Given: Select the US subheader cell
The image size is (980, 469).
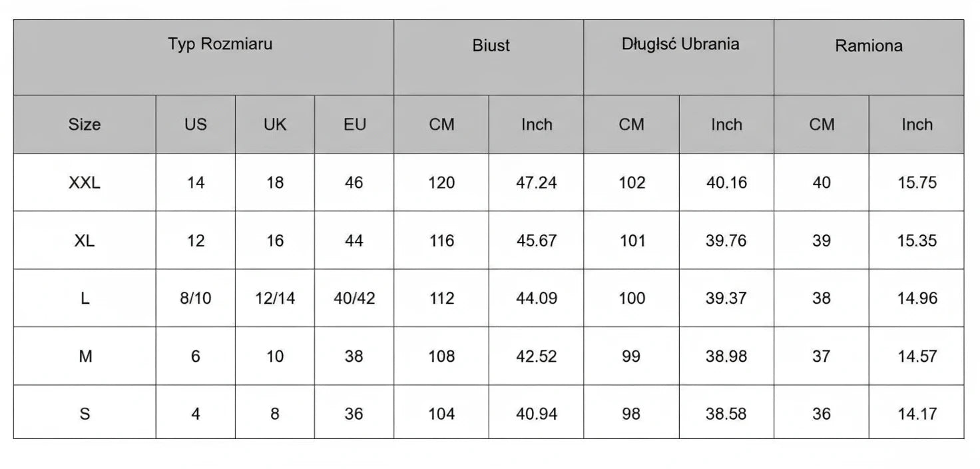Looking at the screenshot, I should pyautogui.click(x=196, y=125).
